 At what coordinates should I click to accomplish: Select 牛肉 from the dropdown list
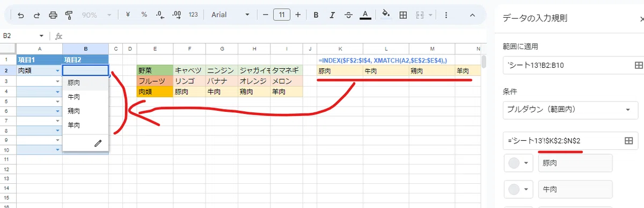[x=85, y=97]
